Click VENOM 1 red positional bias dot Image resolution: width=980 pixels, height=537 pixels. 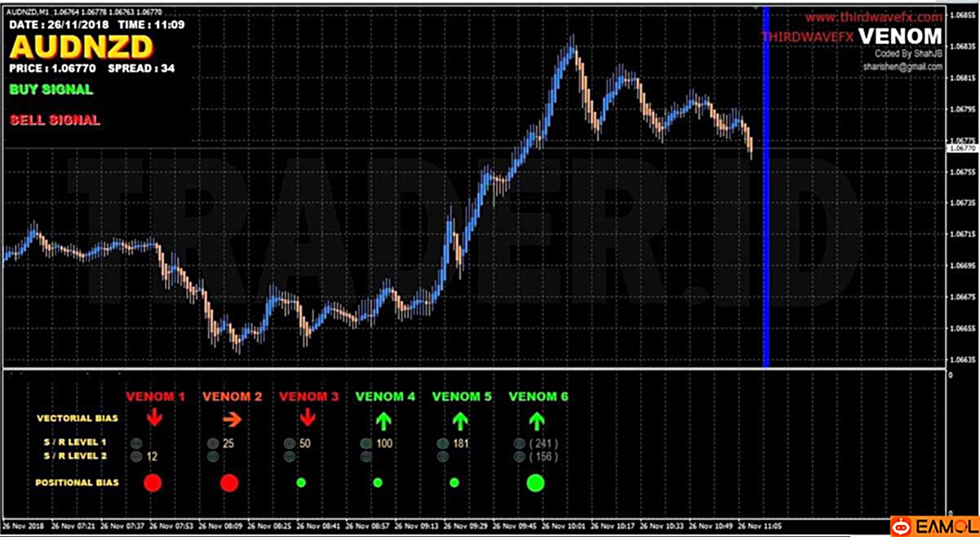153,482
